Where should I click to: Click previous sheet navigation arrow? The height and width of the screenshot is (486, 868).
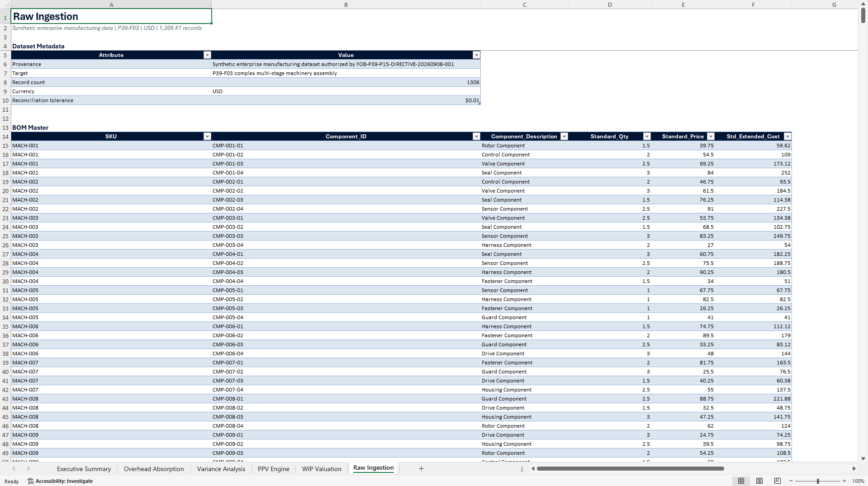pos(14,469)
